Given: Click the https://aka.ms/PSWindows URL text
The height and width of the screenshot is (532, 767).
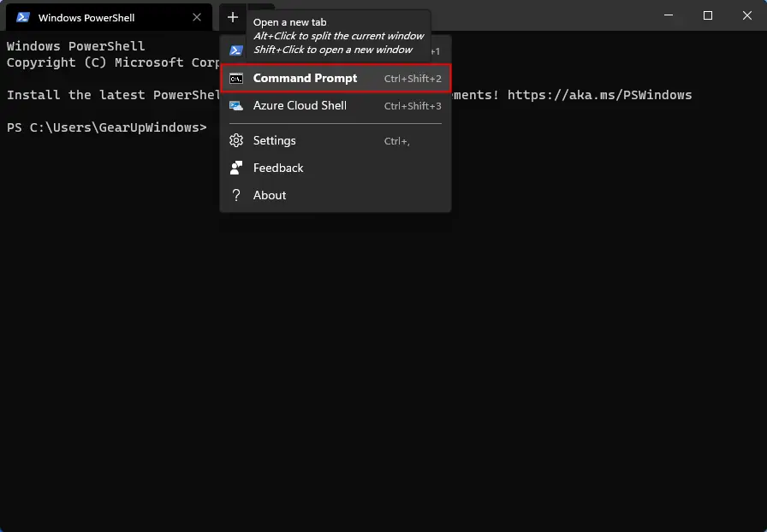Looking at the screenshot, I should point(599,95).
